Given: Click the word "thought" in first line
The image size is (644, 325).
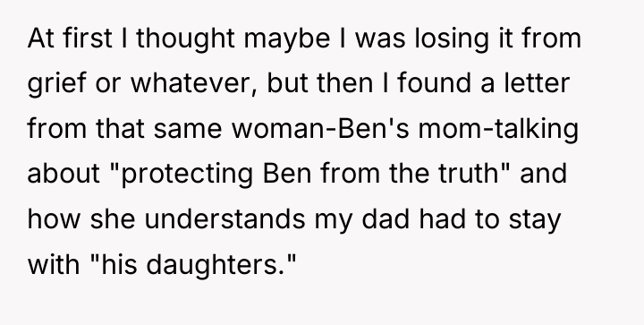Looking at the screenshot, I should 186,38.
